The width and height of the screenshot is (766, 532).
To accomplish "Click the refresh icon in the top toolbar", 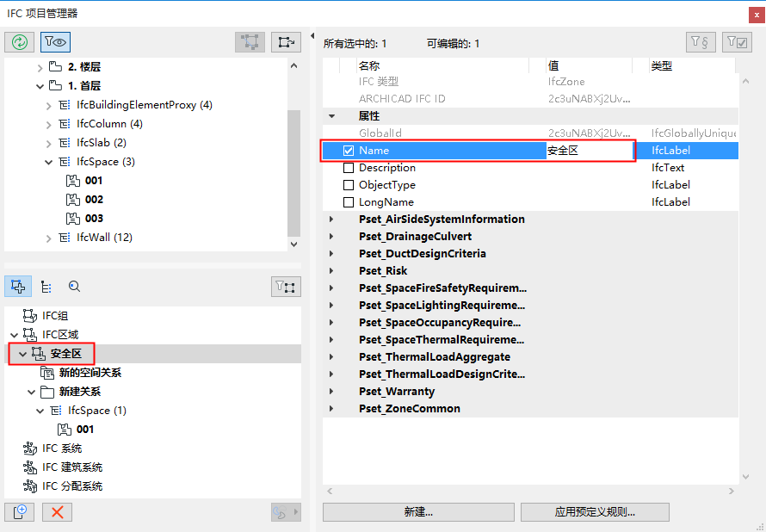I will pos(19,41).
